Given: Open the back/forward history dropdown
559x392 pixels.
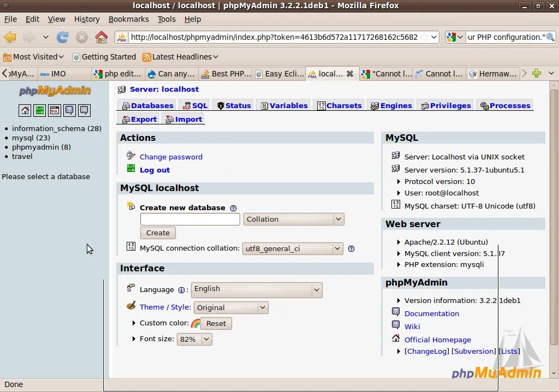Looking at the screenshot, I should 46,37.
